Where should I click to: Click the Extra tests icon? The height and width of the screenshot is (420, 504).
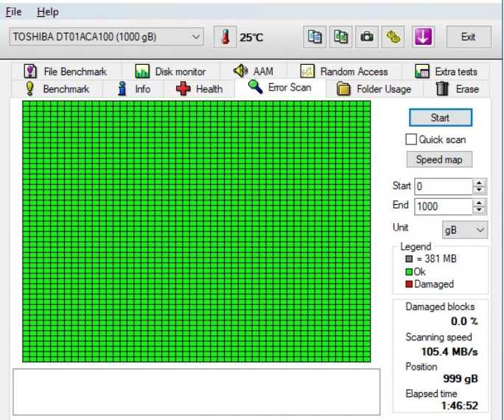422,71
